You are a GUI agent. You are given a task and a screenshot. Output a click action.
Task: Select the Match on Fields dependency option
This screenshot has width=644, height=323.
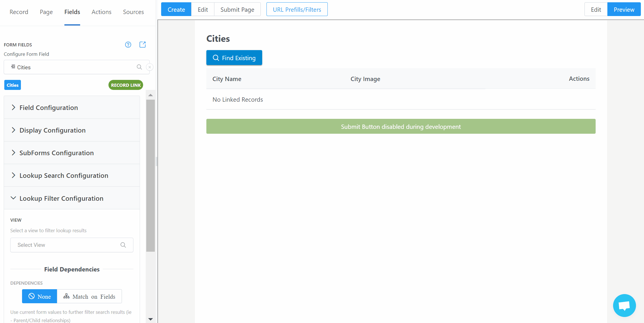[x=89, y=296]
